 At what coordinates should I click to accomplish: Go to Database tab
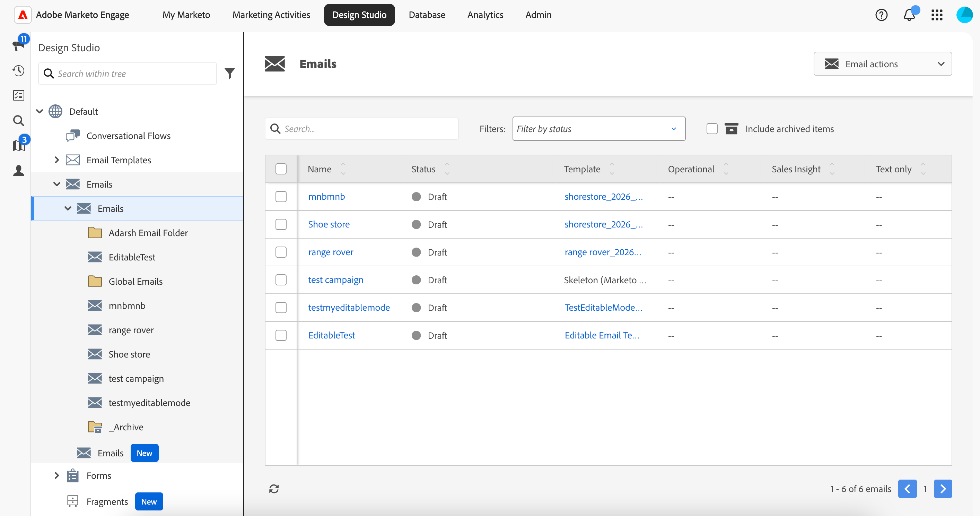(x=427, y=15)
